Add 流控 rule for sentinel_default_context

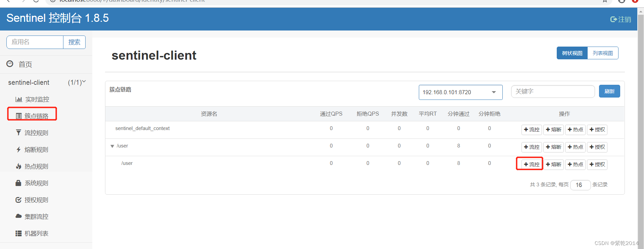[x=532, y=130]
